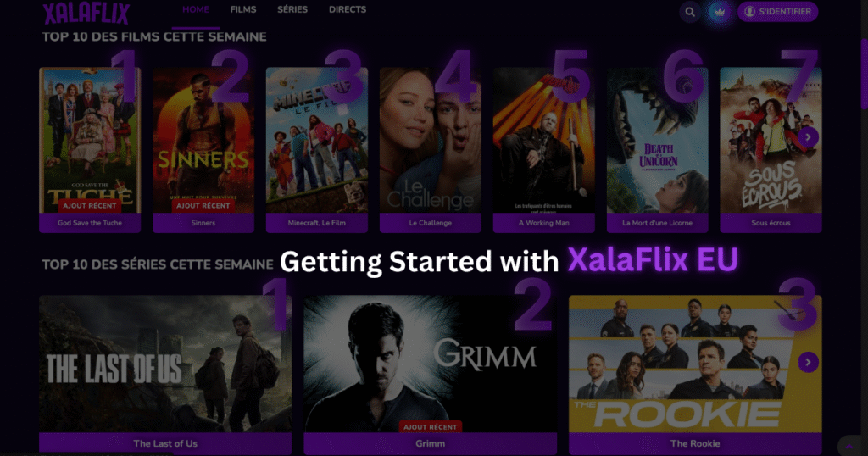Click La Mort d'une Licorne title
Image resolution: width=868 pixels, height=456 pixels.
click(x=657, y=223)
